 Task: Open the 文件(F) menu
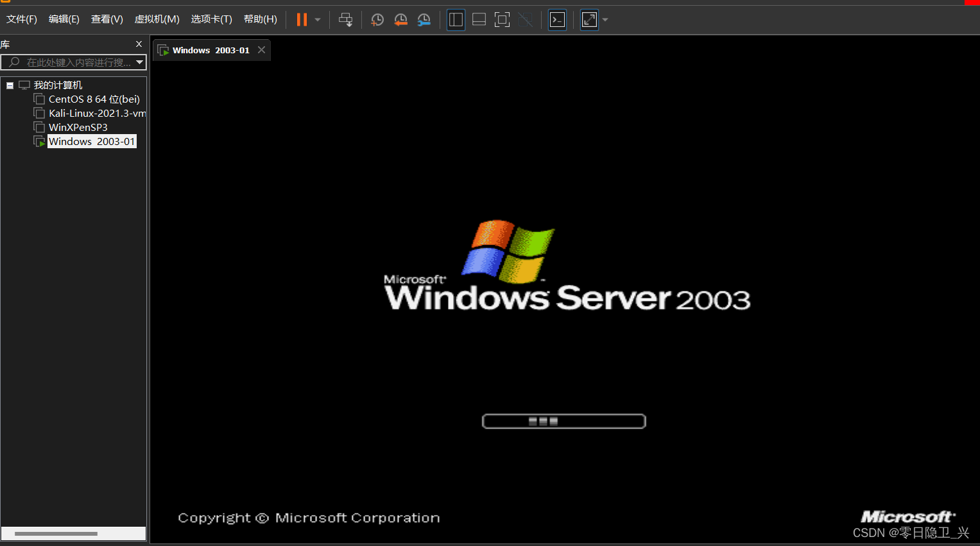click(x=22, y=19)
